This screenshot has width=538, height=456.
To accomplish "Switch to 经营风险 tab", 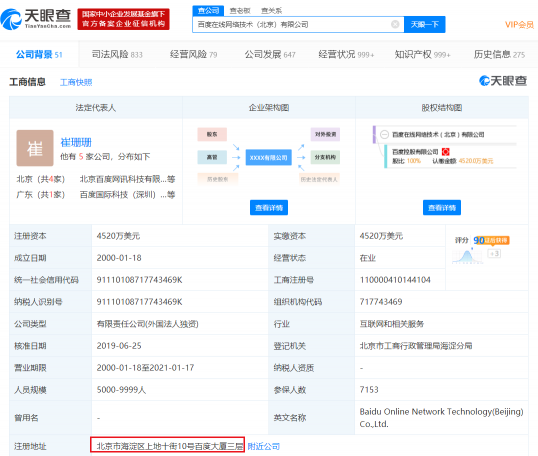I will [193, 54].
